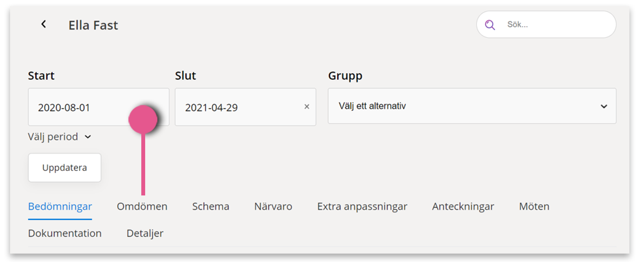Expand the Välj period selector

[60, 137]
